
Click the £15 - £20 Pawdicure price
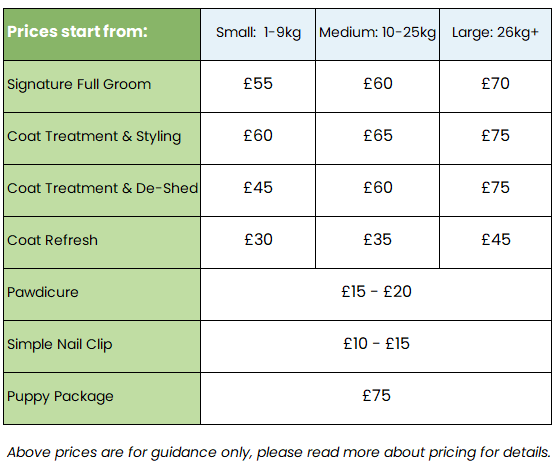[x=376, y=291]
